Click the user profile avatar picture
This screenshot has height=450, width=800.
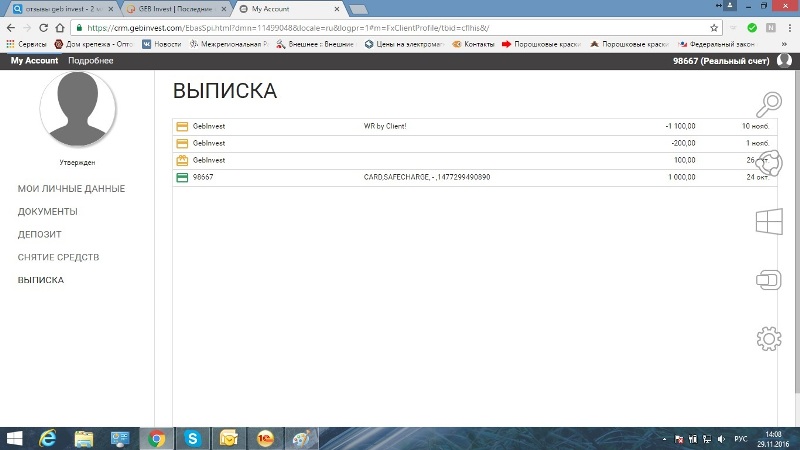(x=77, y=110)
